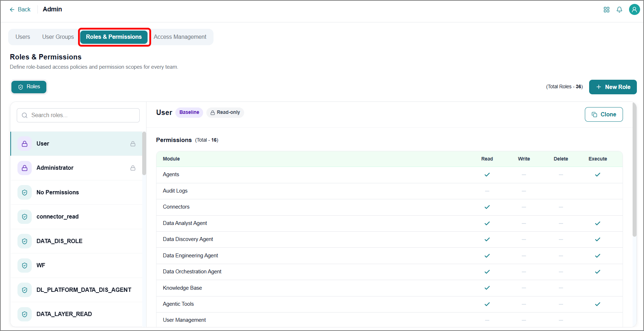The width and height of the screenshot is (644, 331).
Task: Click the roles list scrollbar
Action: (144, 153)
